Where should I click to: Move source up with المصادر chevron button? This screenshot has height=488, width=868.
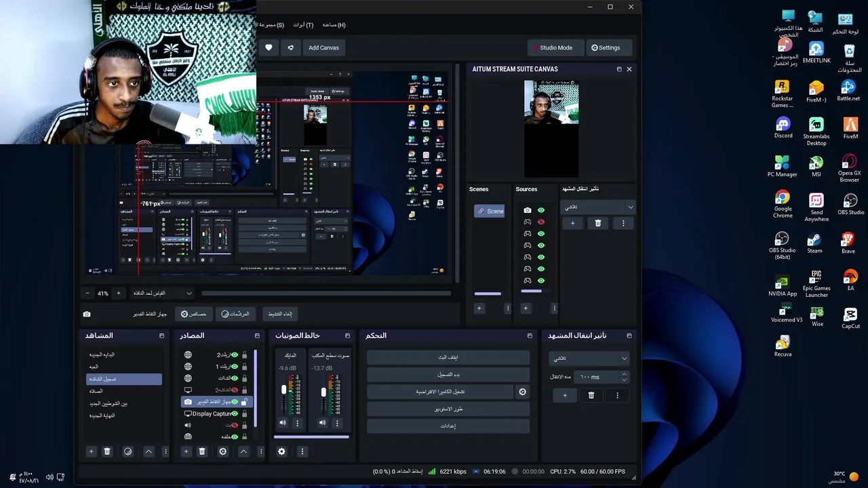pos(243,451)
